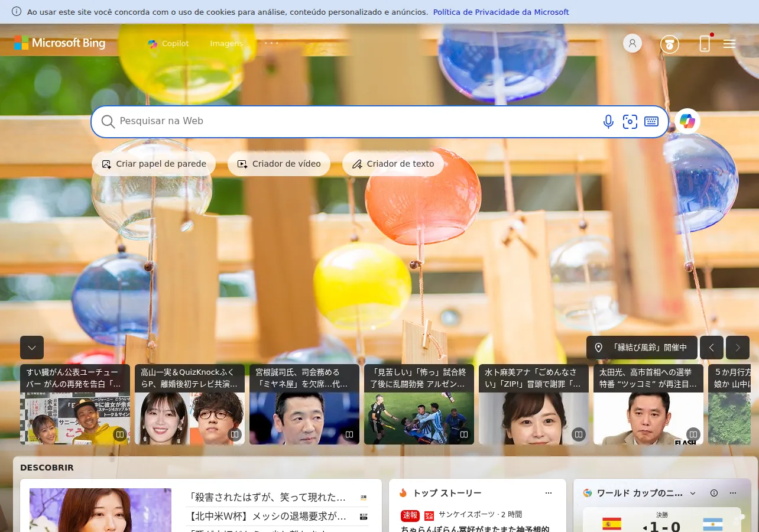Click the info icon on the ワールド カップ card
The width and height of the screenshot is (759, 532).
click(714, 493)
